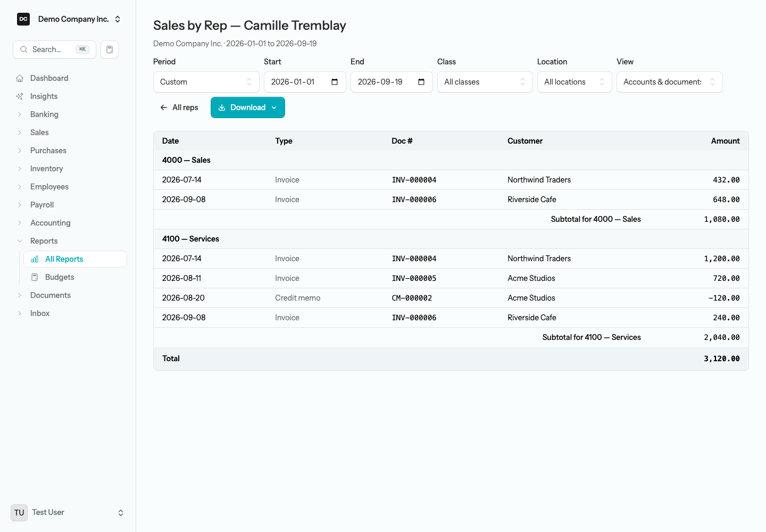This screenshot has width=766, height=532.
Task: Click the Total amount 3,120.00
Action: pos(722,359)
